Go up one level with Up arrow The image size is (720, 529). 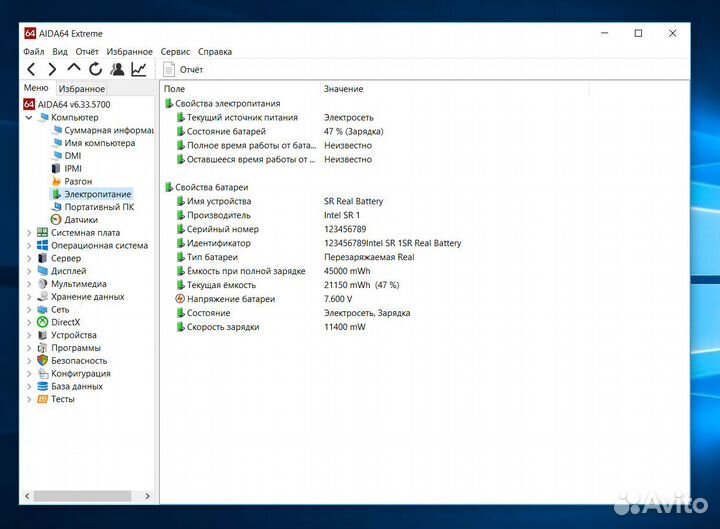pyautogui.click(x=74, y=69)
